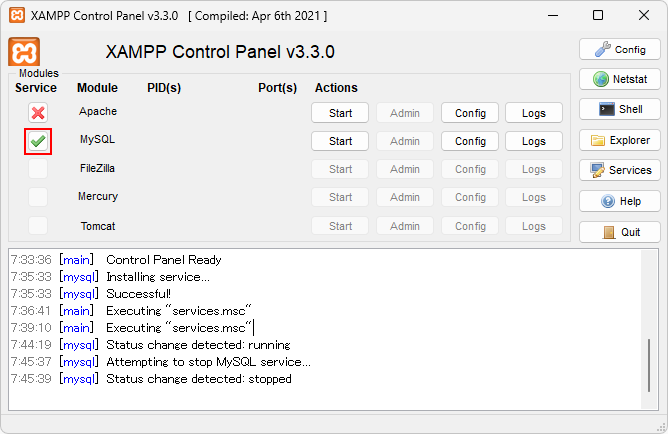The width and height of the screenshot is (668, 434).
Task: Open Explorer folder icon button
Action: click(620, 140)
